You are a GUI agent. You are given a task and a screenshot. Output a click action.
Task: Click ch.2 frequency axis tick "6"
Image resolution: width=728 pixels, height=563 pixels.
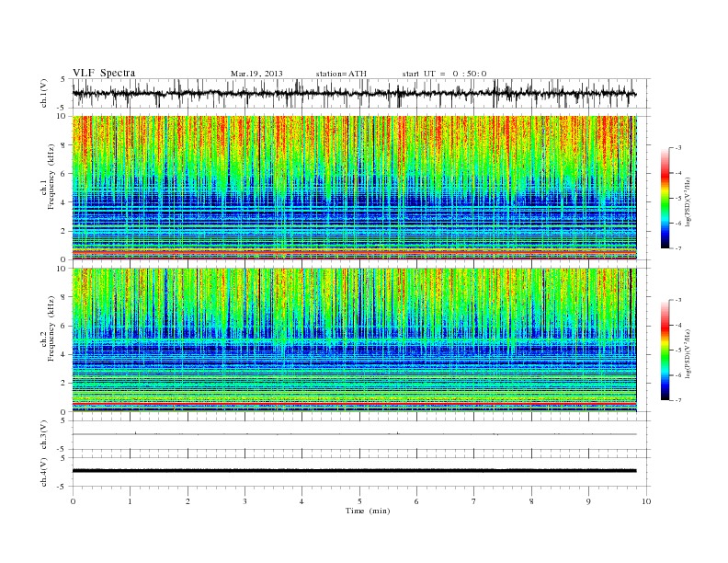point(63,326)
